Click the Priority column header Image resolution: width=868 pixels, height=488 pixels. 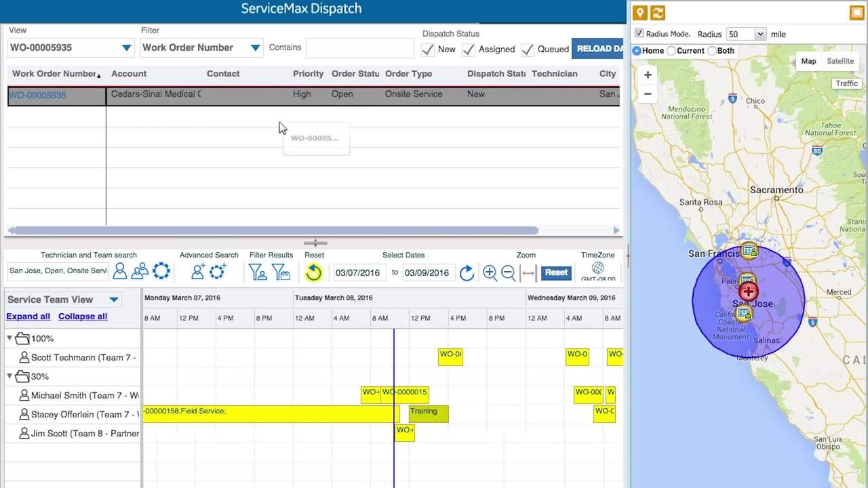[308, 74]
